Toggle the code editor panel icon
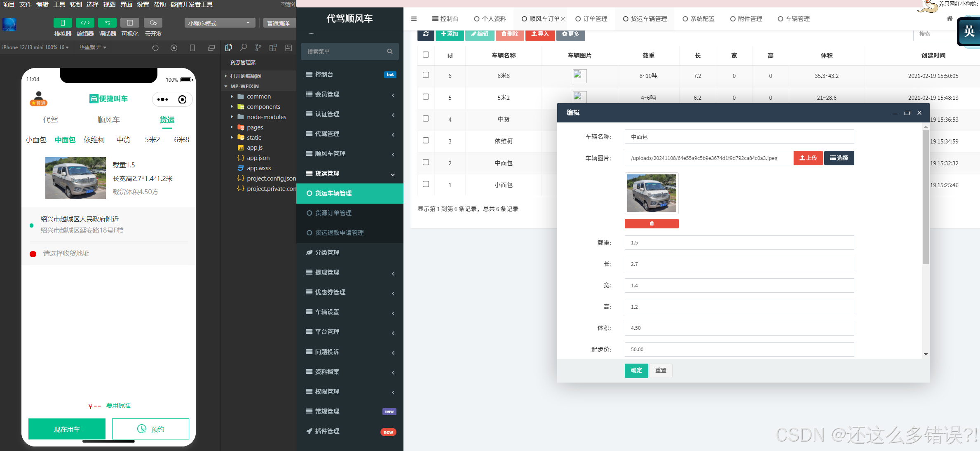980x451 pixels. 85,23
